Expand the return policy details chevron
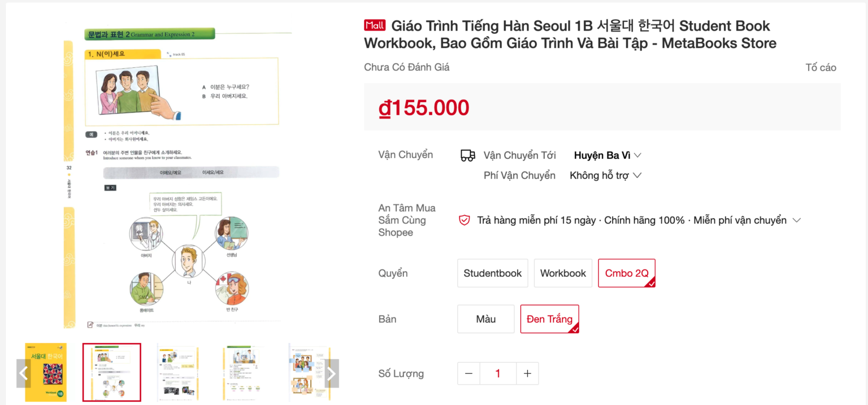The image size is (868, 405). click(797, 220)
